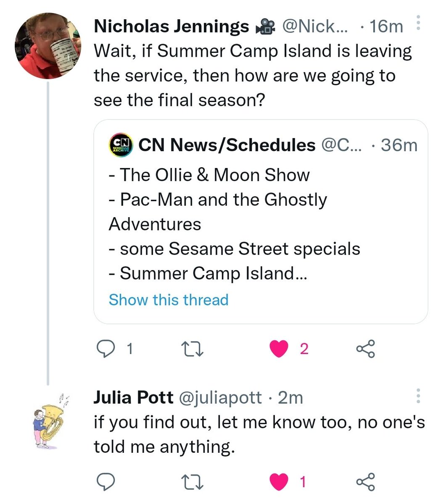
Task: Open the Nicholas Jennings display name
Action: pos(171,26)
